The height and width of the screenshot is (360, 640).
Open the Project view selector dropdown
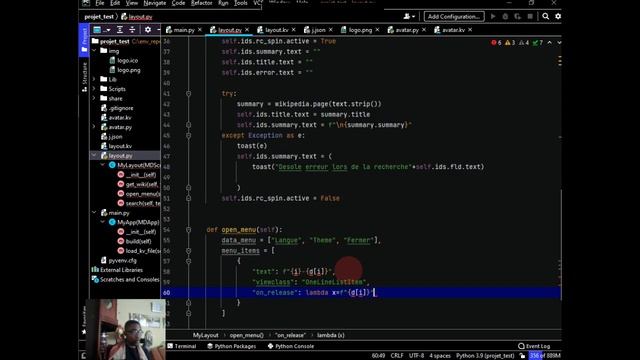(x=102, y=30)
